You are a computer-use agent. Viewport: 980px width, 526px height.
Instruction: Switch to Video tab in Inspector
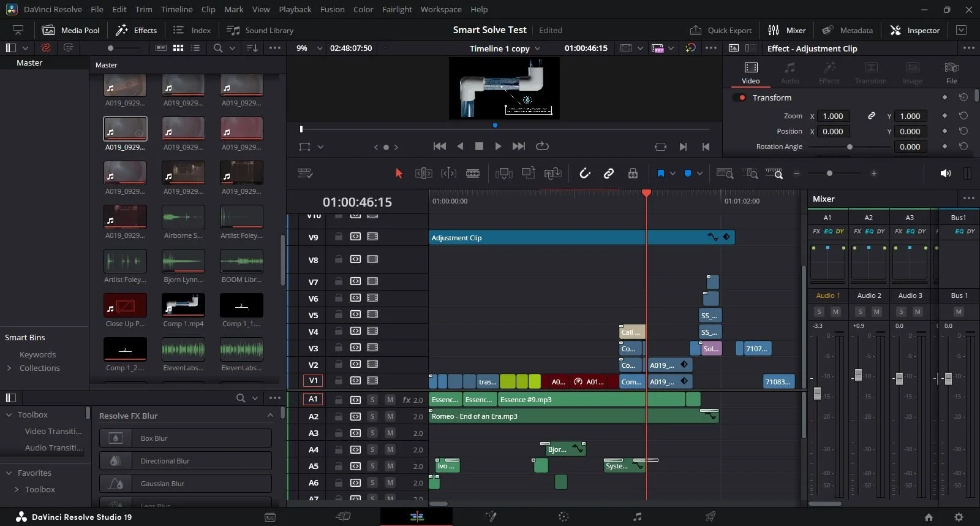[x=751, y=72]
